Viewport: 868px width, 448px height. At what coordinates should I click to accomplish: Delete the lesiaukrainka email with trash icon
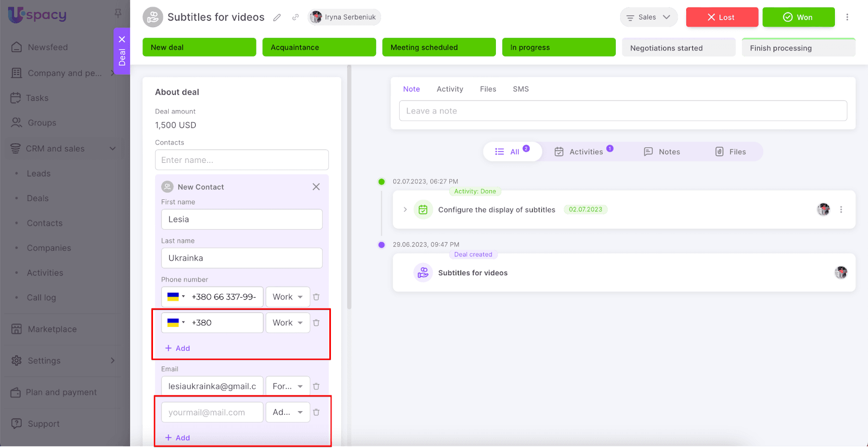pos(316,387)
